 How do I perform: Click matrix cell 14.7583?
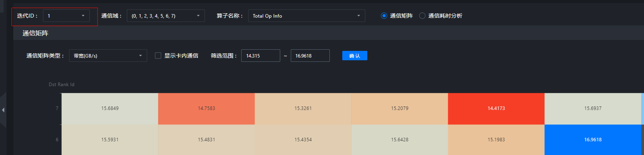pos(206,108)
